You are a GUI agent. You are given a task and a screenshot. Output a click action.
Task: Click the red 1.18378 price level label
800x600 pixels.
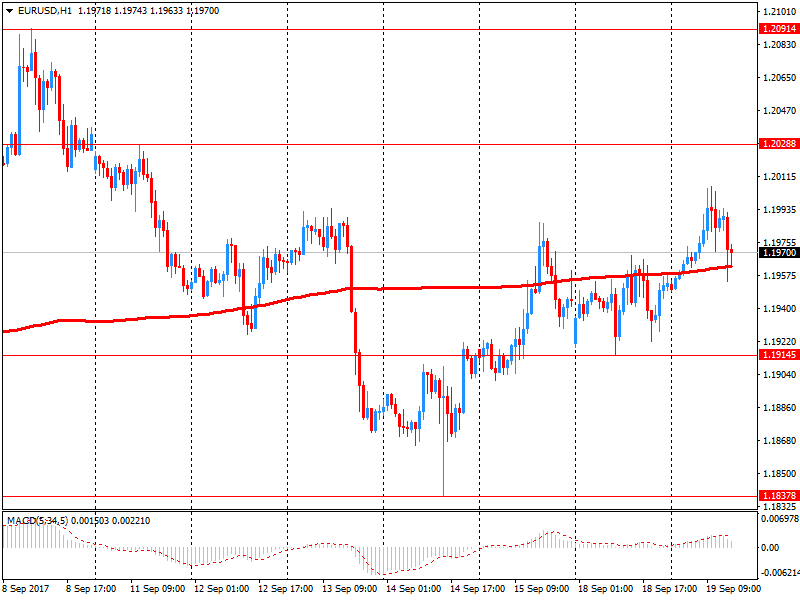pyautogui.click(x=779, y=495)
